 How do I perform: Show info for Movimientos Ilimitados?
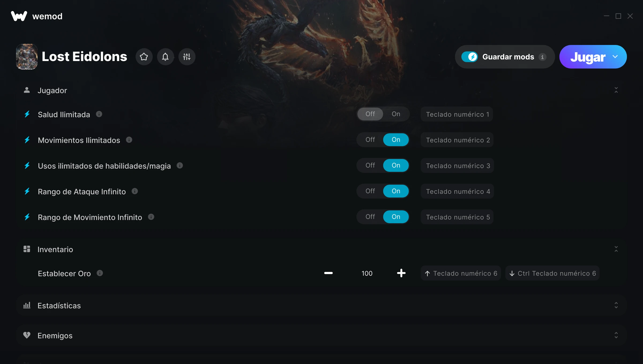point(129,140)
